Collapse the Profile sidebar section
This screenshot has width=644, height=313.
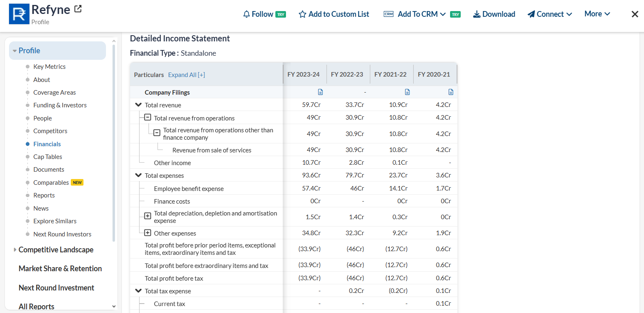pyautogui.click(x=15, y=51)
